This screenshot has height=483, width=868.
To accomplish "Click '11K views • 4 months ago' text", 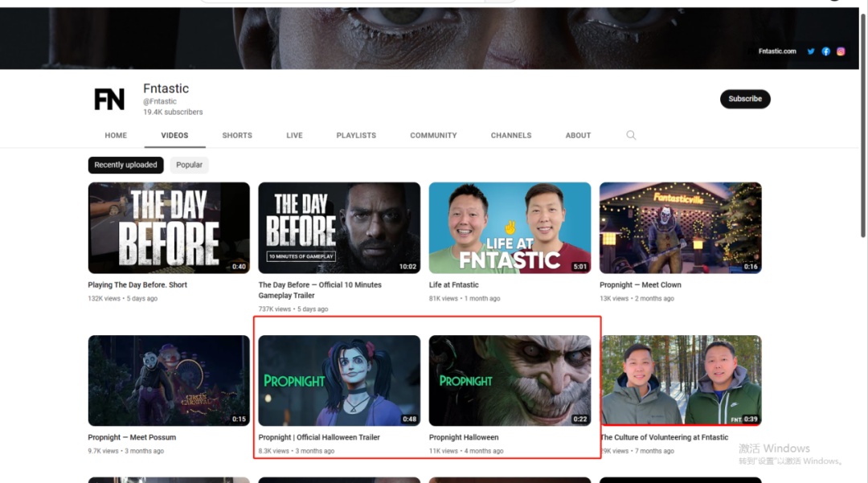I will click(466, 452).
